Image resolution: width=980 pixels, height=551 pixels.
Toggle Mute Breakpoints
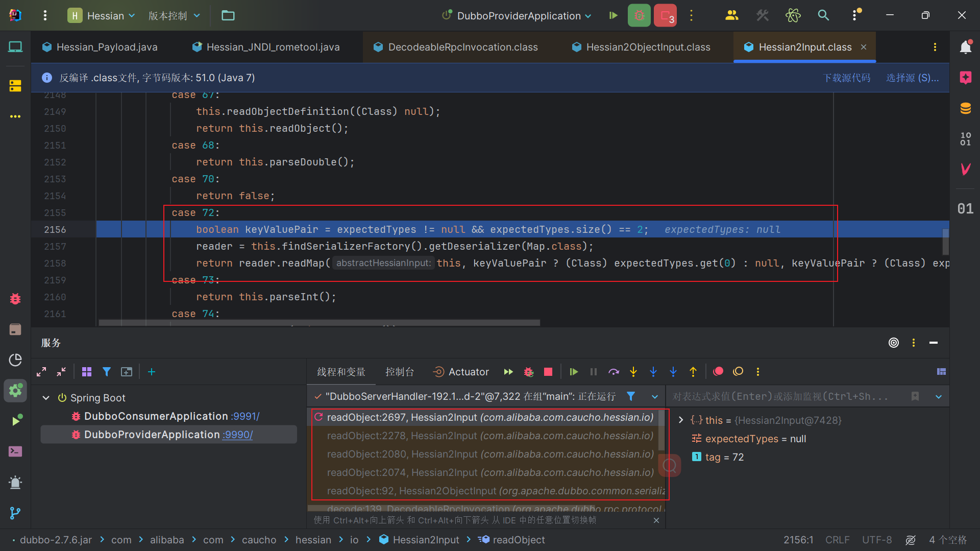738,372
